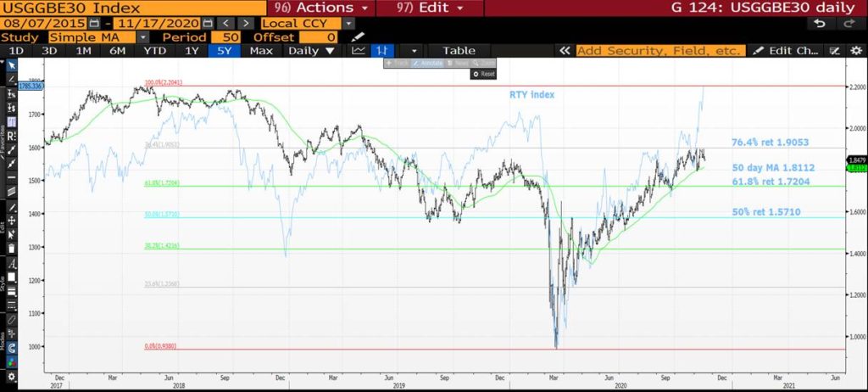Image resolution: width=868 pixels, height=392 pixels.
Task: Click the Add Security, Field input box
Action: pyautogui.click(x=660, y=51)
